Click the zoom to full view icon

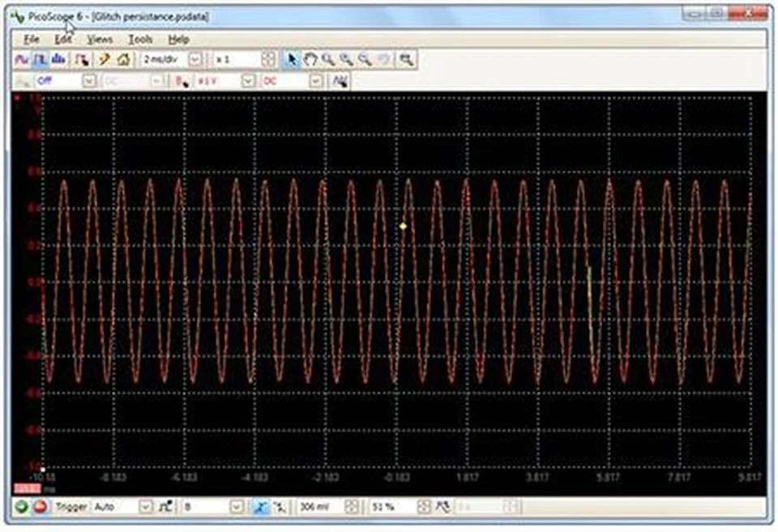pyautogui.click(x=406, y=59)
